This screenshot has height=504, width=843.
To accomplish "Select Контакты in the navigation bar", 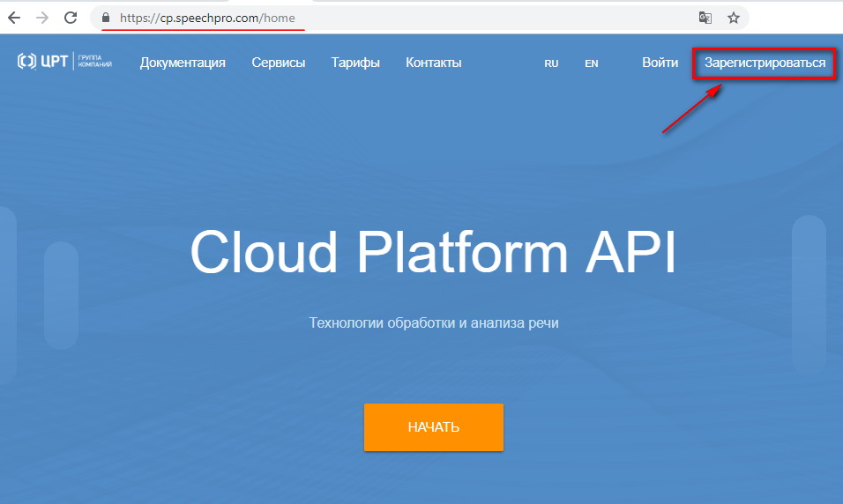I will [x=433, y=63].
